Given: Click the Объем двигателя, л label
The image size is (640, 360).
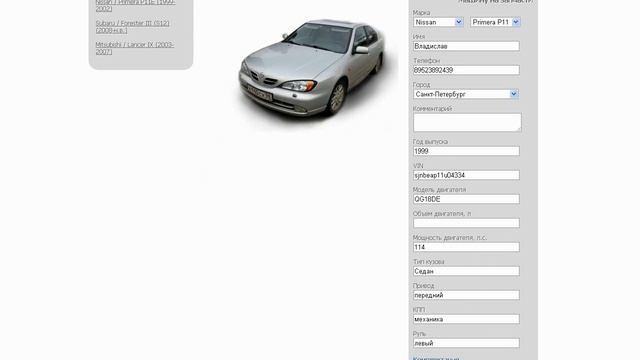Looking at the screenshot, I should [442, 213].
